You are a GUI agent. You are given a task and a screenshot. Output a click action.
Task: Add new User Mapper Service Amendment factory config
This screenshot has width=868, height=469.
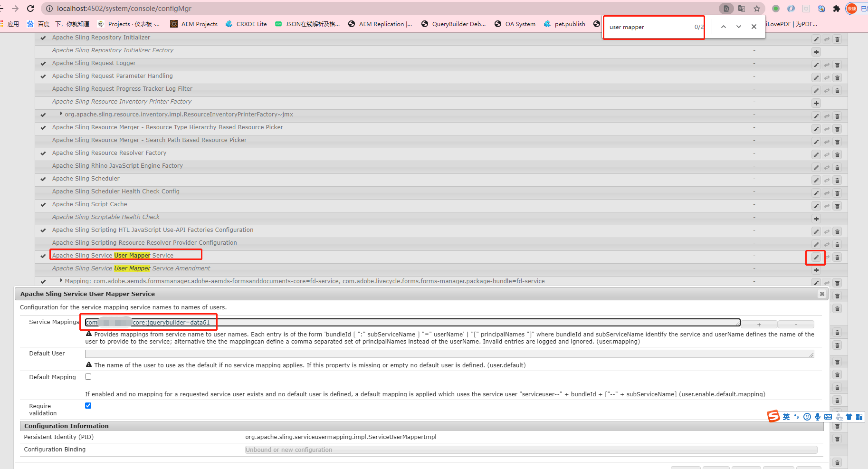tap(816, 270)
